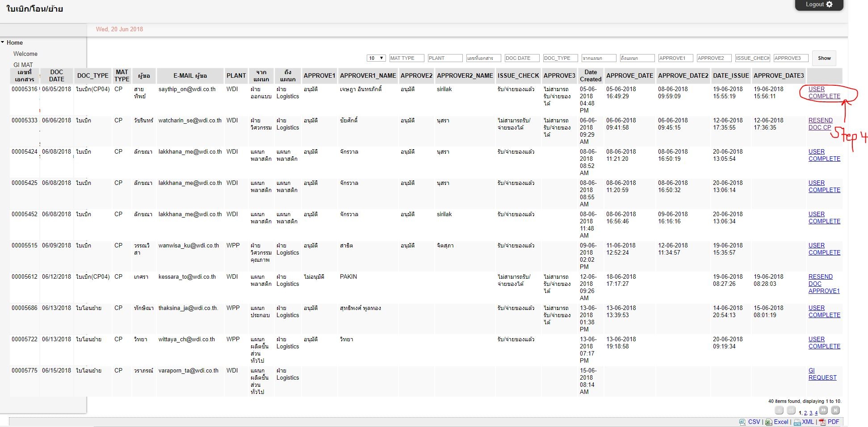
Task: Go to page 3 of results
Action: coord(811,413)
